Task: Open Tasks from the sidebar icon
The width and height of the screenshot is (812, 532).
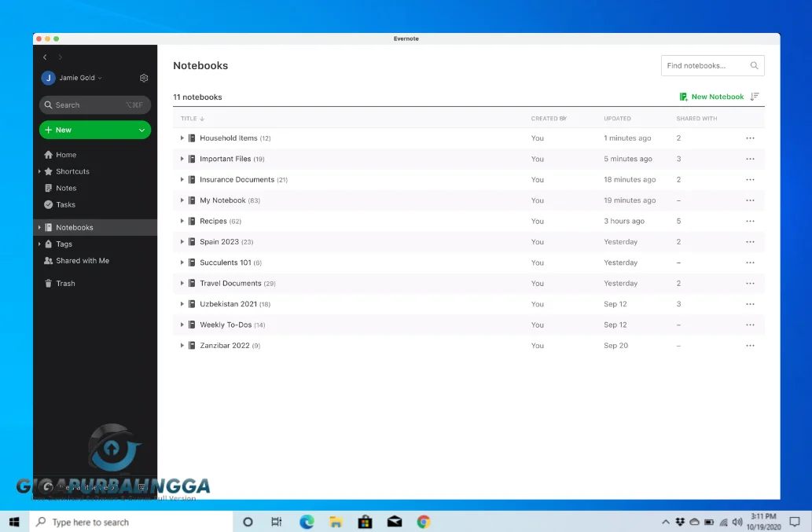Action: (x=48, y=204)
